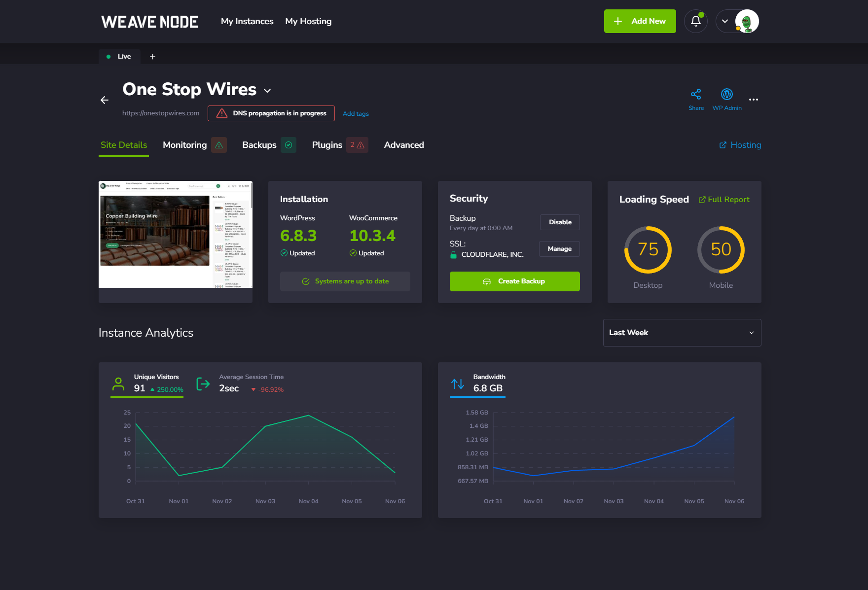Click the Add New button
The height and width of the screenshot is (590, 868).
click(640, 21)
